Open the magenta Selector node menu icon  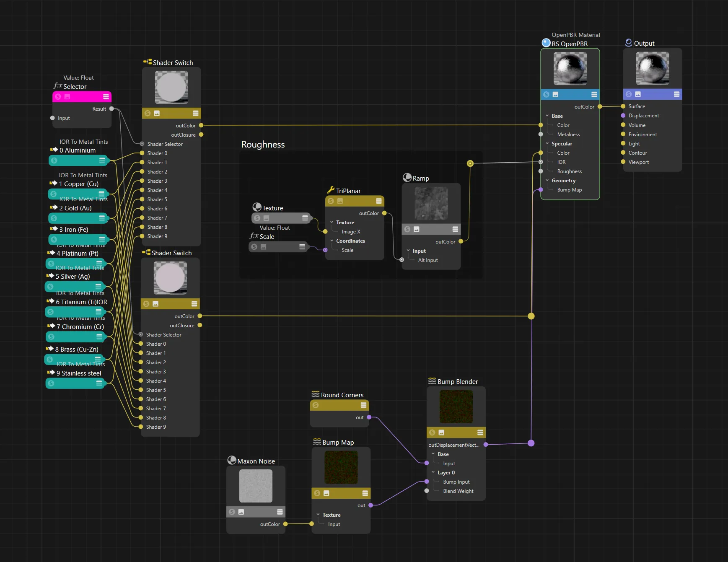click(x=106, y=97)
